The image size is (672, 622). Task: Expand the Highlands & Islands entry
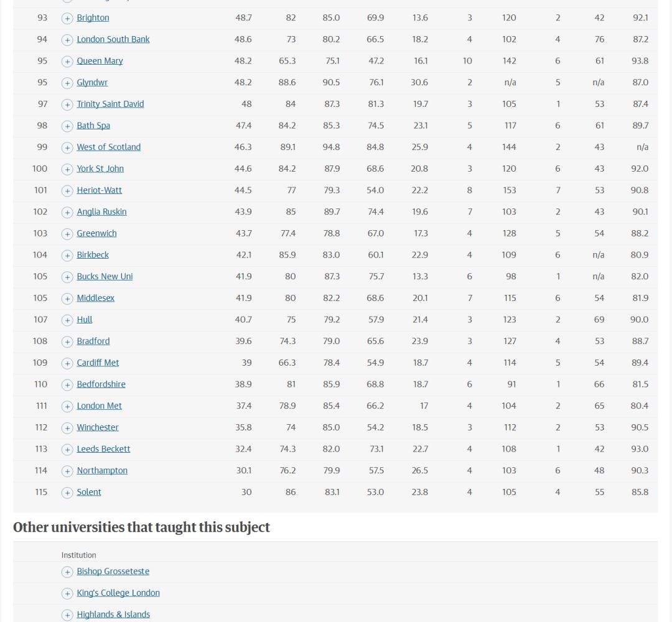tap(67, 615)
